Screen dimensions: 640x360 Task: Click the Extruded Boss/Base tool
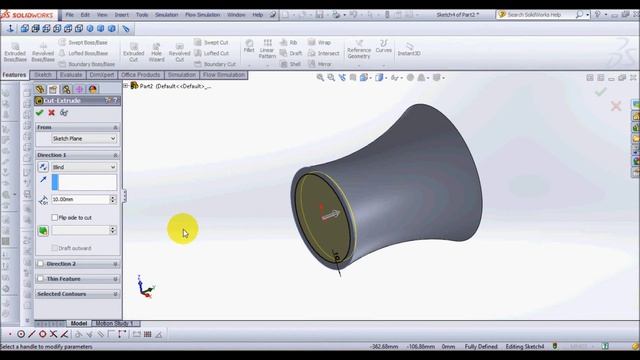pyautogui.click(x=15, y=52)
